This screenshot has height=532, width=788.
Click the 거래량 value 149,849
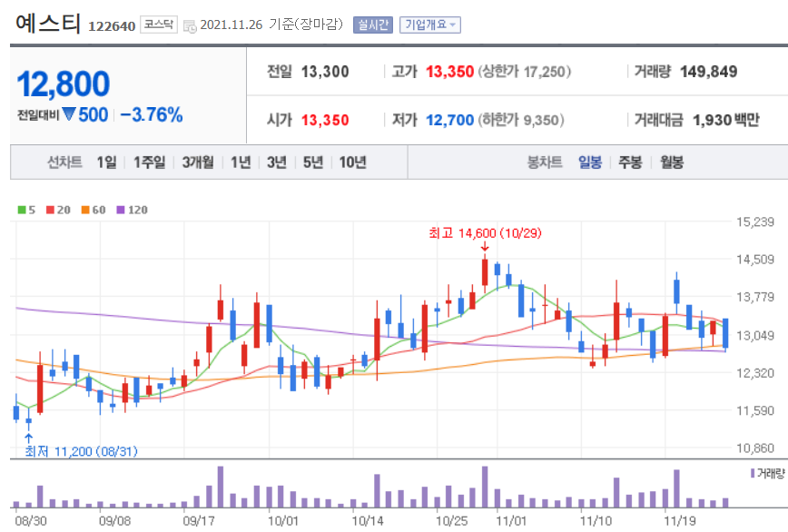point(709,72)
